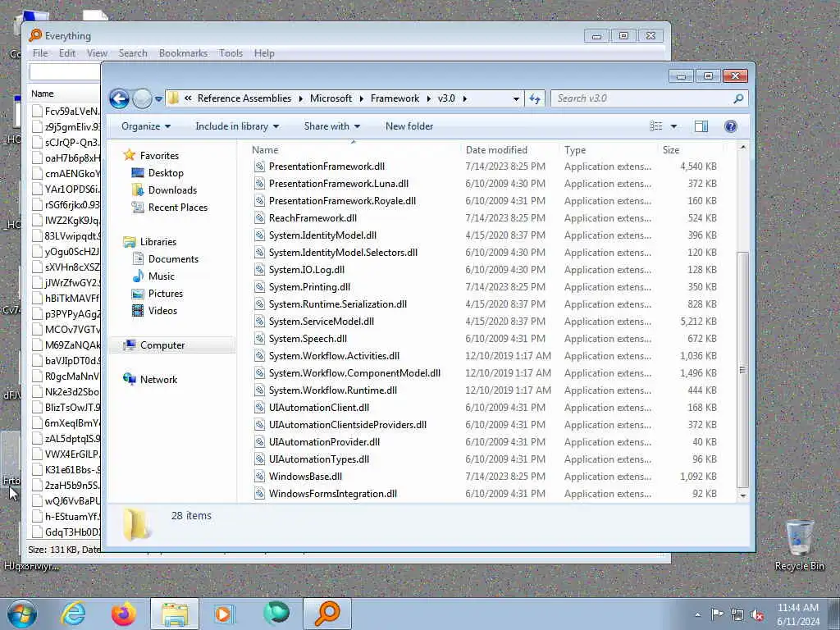Launch Firefox from the taskbar
The image size is (840, 630).
click(x=123, y=614)
